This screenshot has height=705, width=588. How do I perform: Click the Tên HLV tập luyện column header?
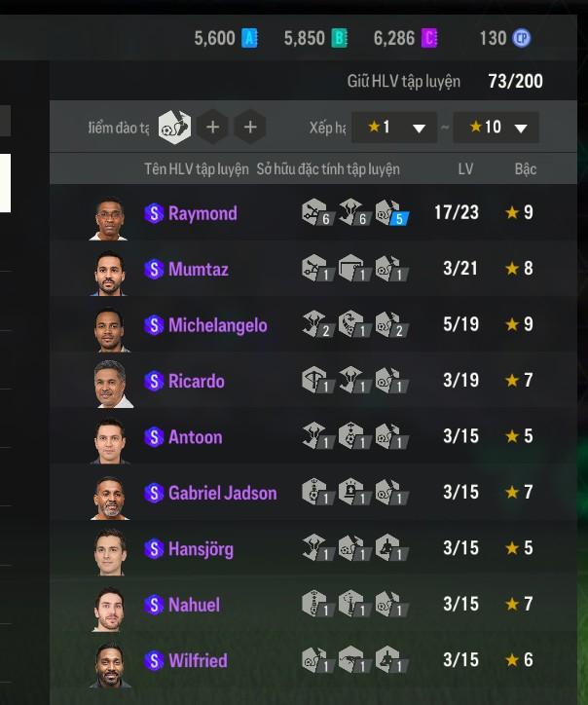pos(196,169)
